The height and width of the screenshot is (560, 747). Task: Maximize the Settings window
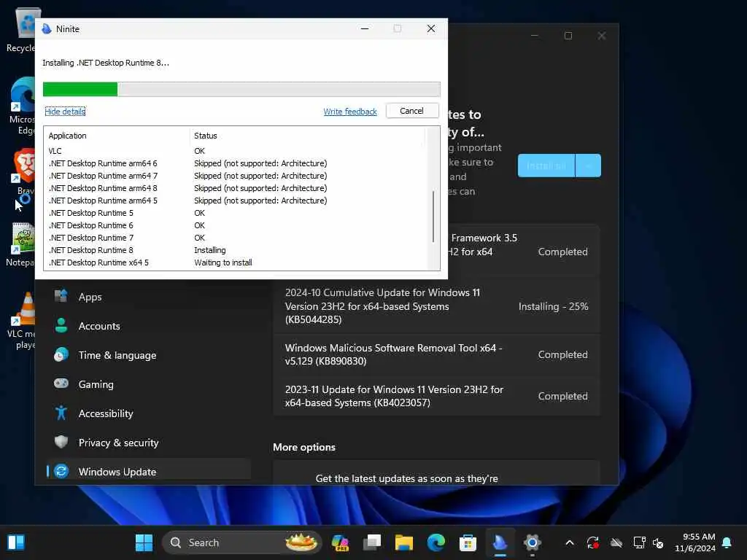click(x=568, y=36)
